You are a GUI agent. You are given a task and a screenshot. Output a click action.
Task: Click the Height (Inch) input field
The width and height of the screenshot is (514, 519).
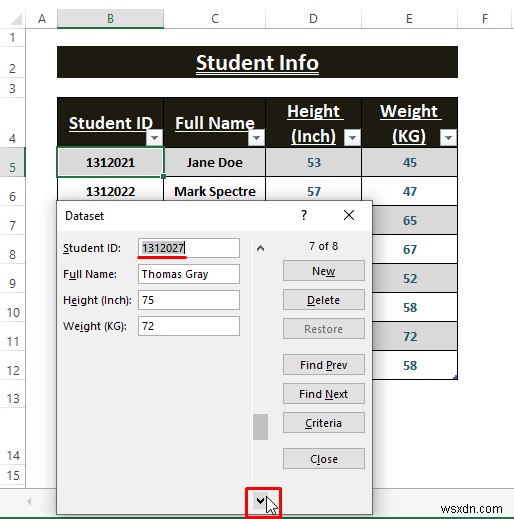[x=189, y=300]
